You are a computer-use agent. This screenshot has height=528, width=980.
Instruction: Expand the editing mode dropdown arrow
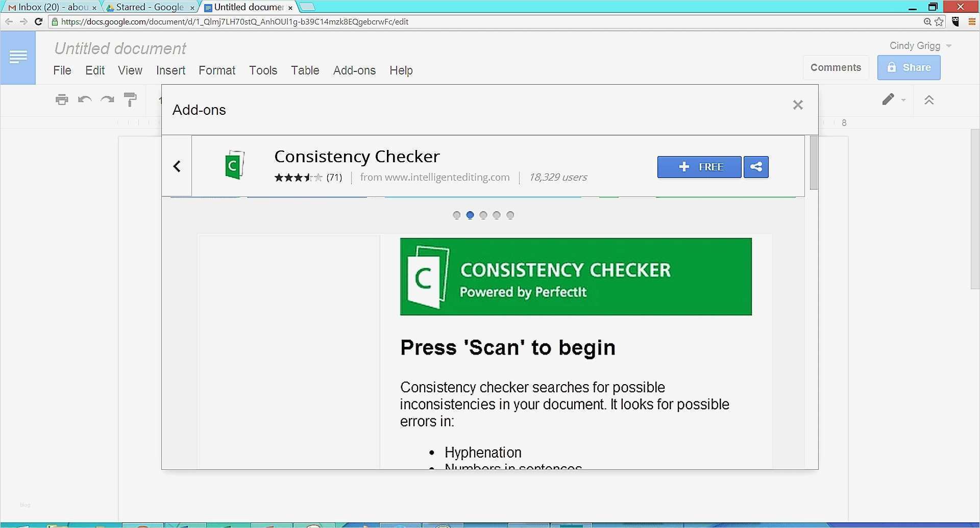point(903,100)
